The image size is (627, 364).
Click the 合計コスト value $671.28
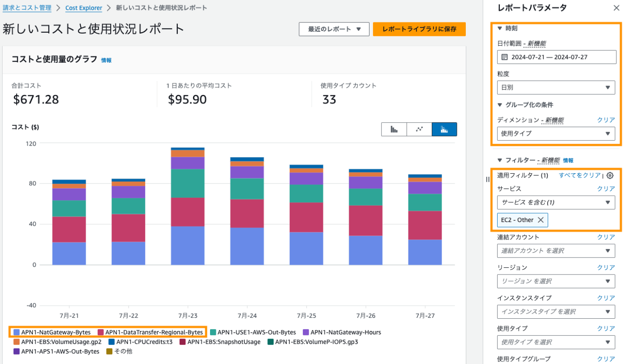click(36, 99)
